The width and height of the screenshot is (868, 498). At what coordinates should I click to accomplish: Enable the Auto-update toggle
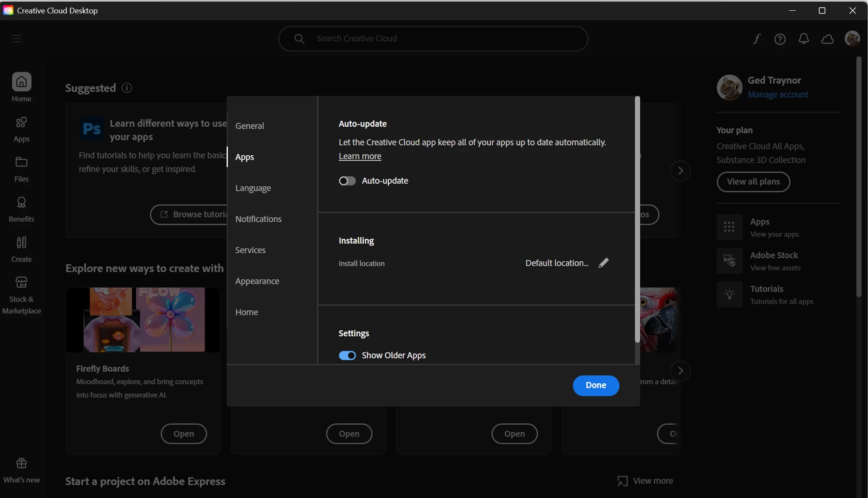tap(347, 181)
